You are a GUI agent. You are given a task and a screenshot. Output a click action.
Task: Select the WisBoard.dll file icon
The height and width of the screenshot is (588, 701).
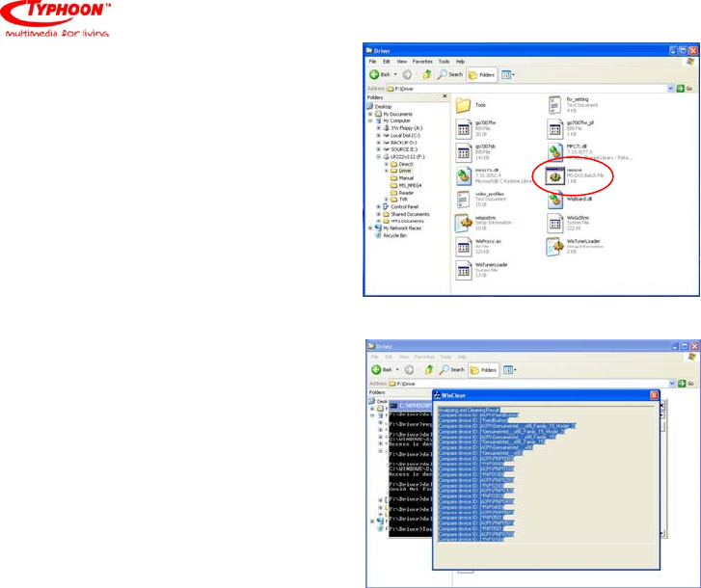pyautogui.click(x=554, y=200)
